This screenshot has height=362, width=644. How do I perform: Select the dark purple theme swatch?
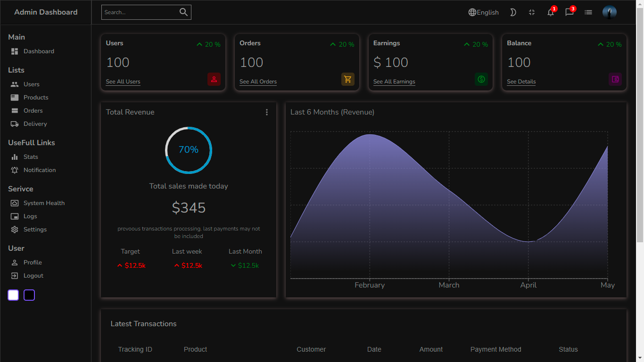[x=29, y=295]
